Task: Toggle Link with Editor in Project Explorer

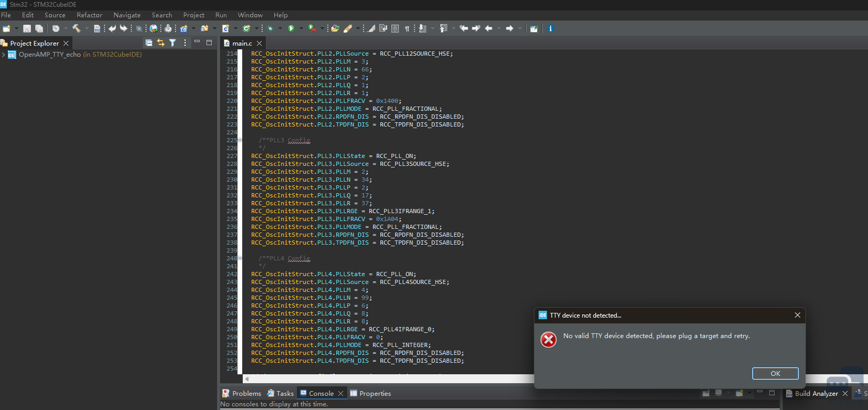Action: click(x=161, y=43)
